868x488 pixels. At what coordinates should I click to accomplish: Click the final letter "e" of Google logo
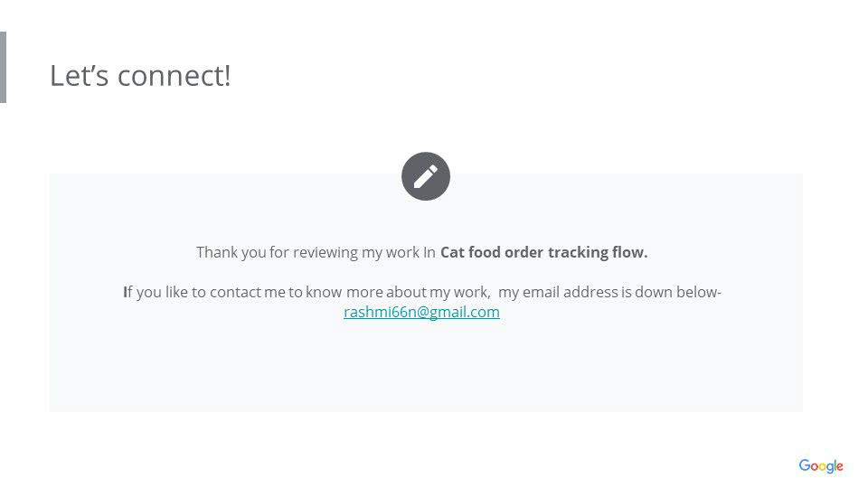pyautogui.click(x=839, y=466)
